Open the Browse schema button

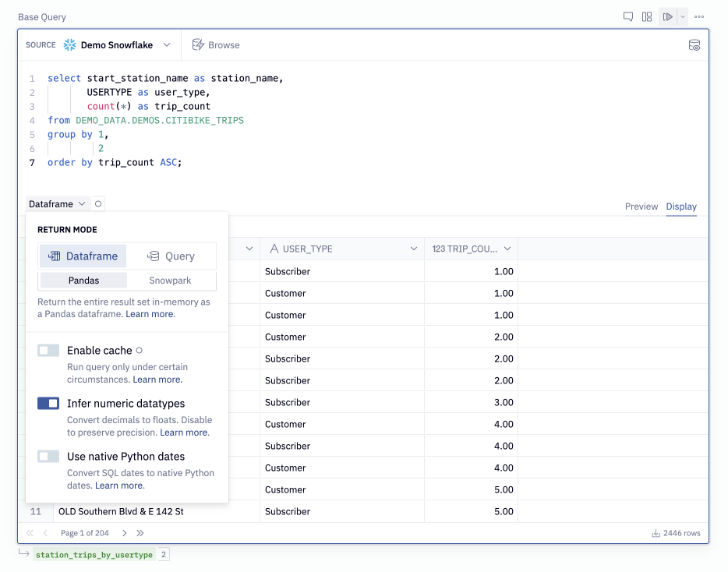coord(216,45)
